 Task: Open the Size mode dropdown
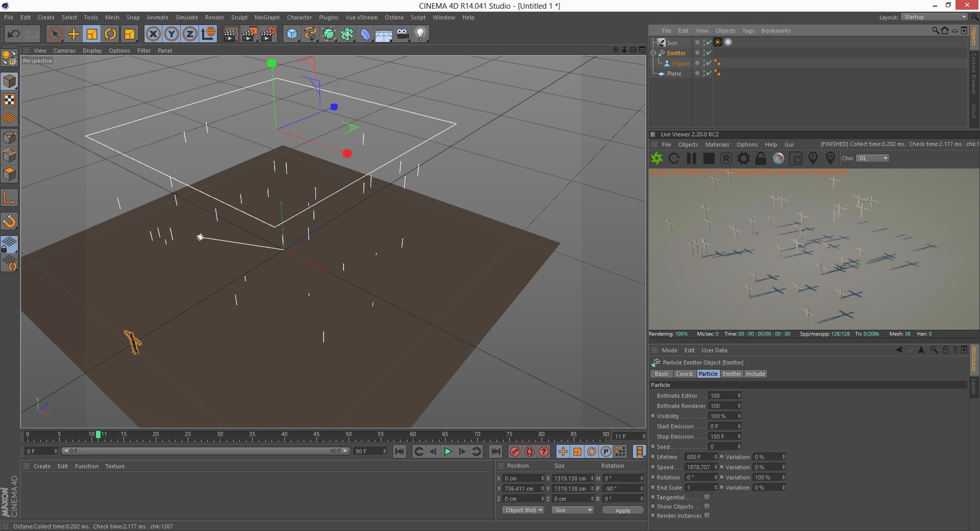573,510
